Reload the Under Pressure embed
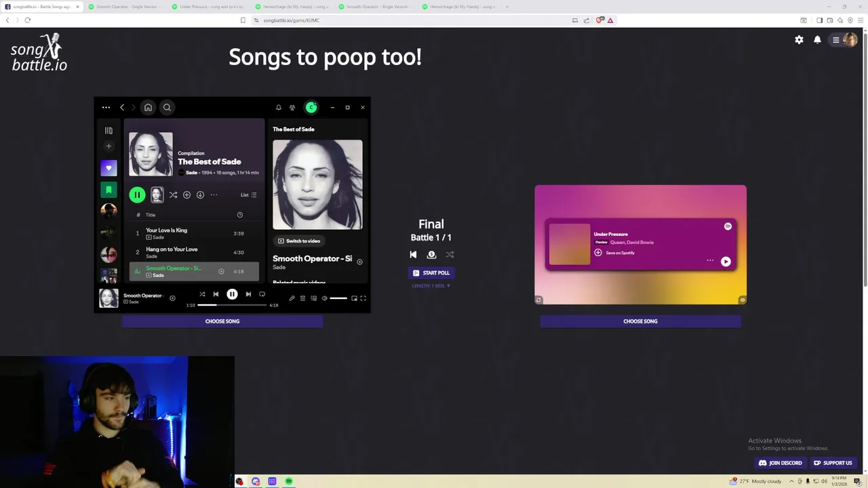The height and width of the screenshot is (488, 868). [x=538, y=300]
